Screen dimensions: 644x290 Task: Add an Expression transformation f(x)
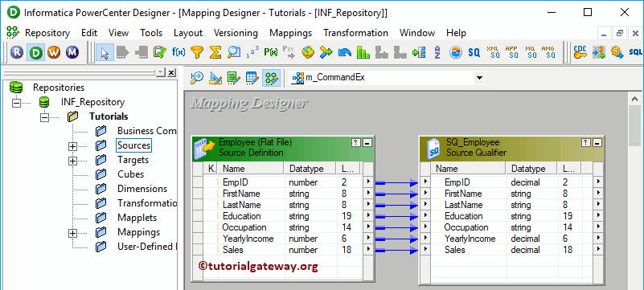(x=178, y=52)
